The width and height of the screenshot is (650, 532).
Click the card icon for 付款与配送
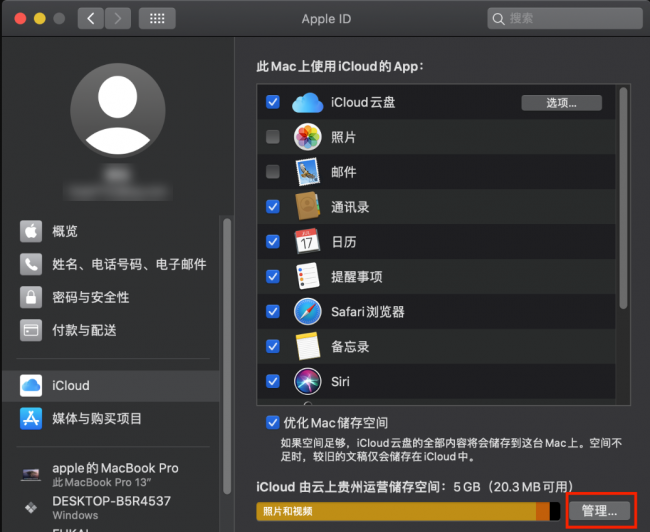pos(31,330)
